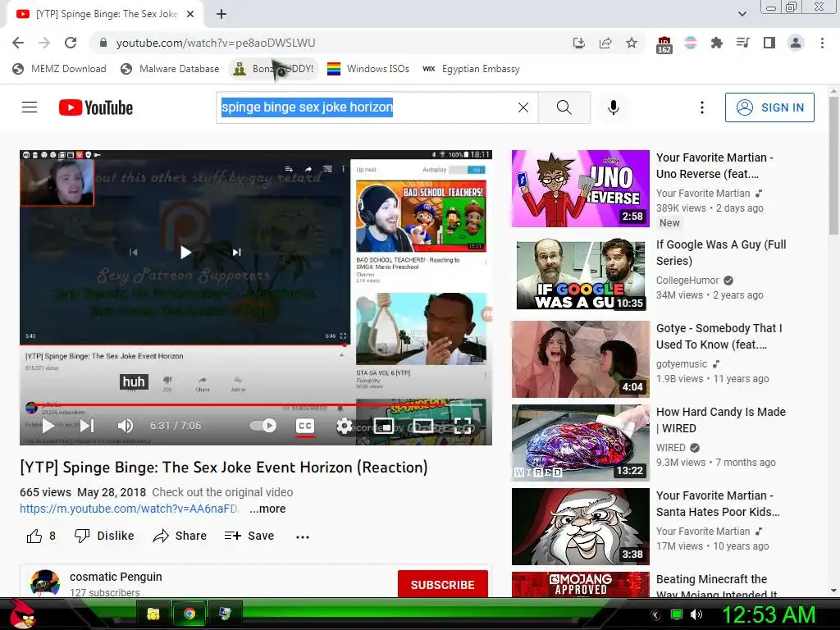
Task: Skip to the next video
Action: tap(87, 426)
